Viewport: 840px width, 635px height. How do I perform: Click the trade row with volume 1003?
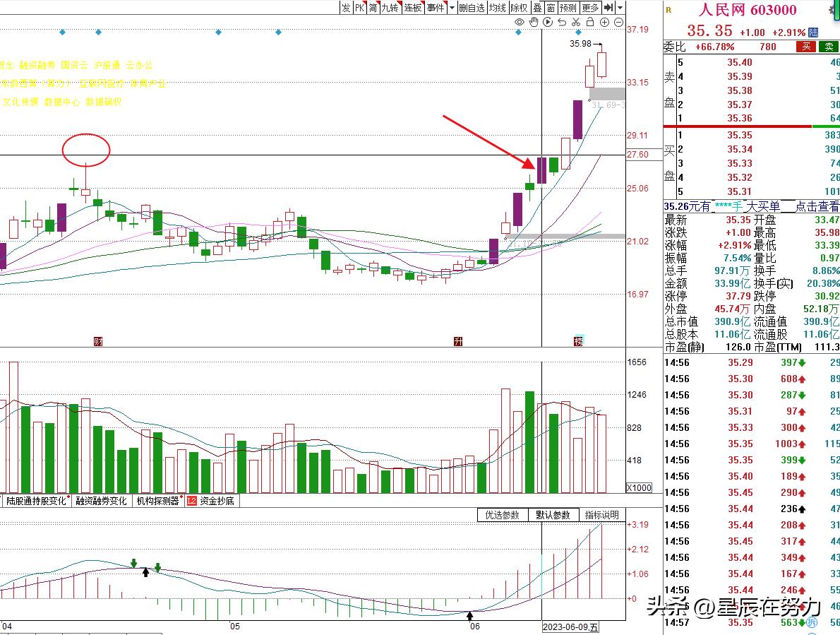752,444
